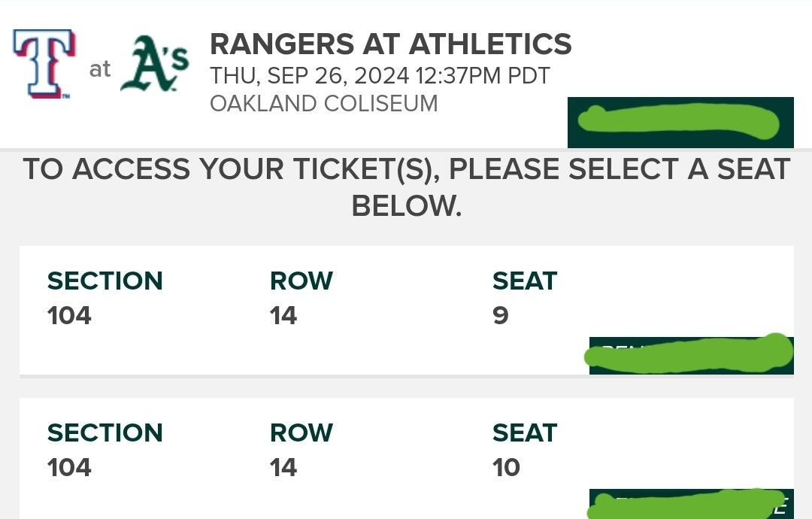Image resolution: width=812 pixels, height=519 pixels.
Task: Click the SEAT label in the first ticket
Action: pyautogui.click(x=525, y=281)
